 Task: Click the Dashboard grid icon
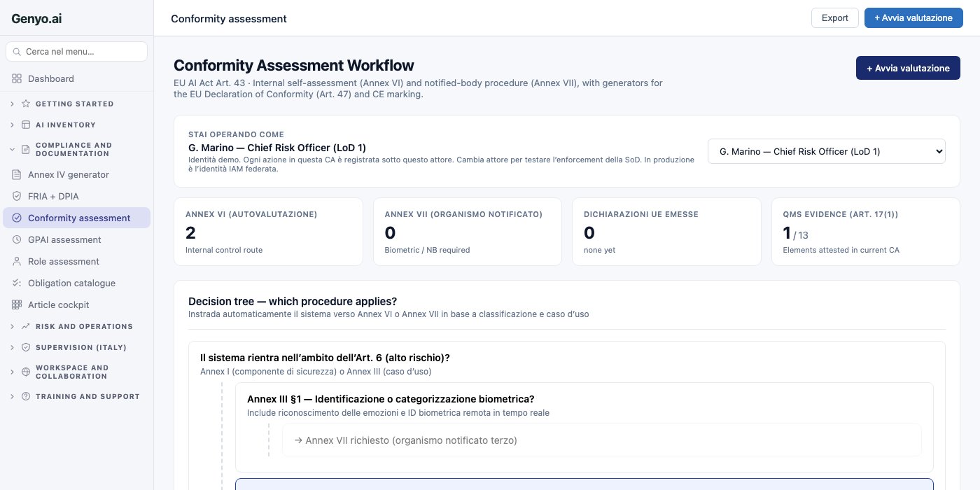click(x=17, y=79)
